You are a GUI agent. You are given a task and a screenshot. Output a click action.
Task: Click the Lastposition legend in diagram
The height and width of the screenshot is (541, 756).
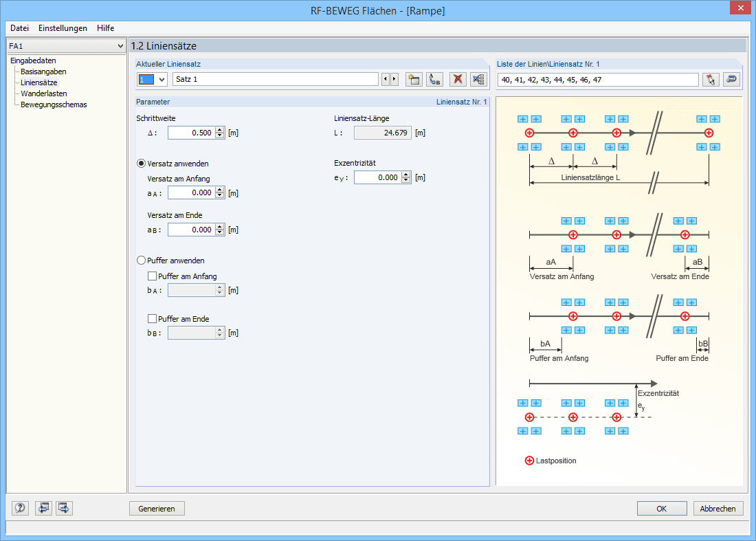tap(551, 461)
